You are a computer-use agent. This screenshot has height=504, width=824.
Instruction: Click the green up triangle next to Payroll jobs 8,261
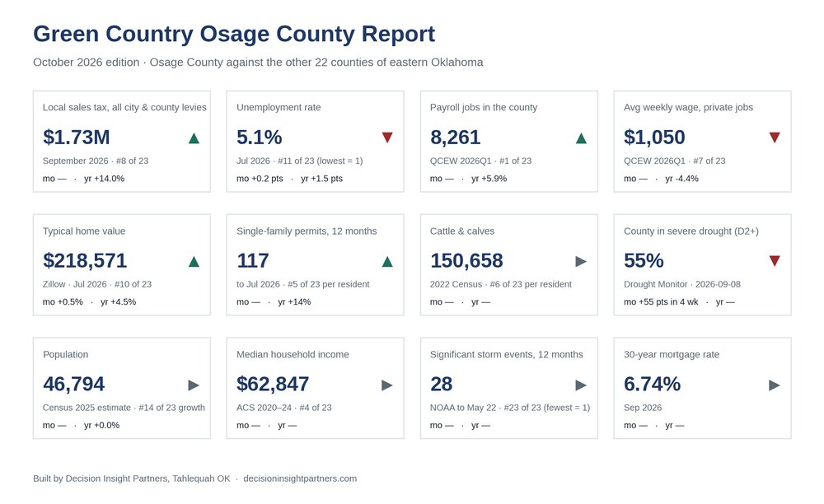[581, 138]
